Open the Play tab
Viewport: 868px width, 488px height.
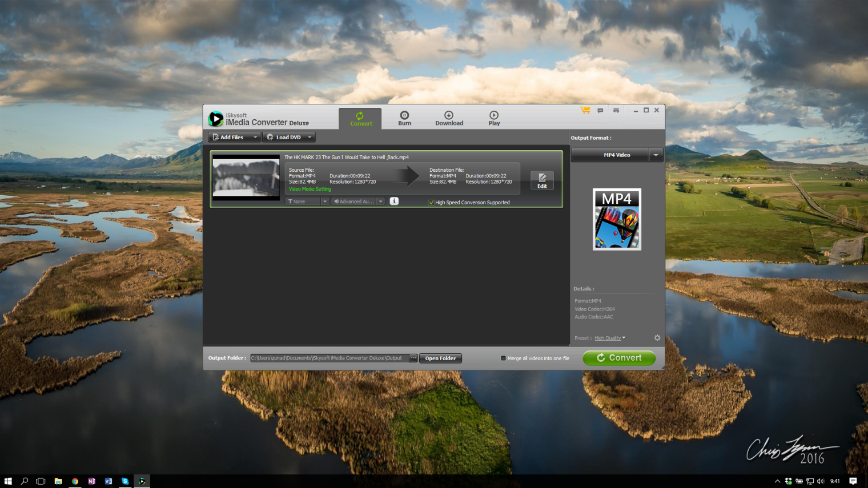[494, 119]
